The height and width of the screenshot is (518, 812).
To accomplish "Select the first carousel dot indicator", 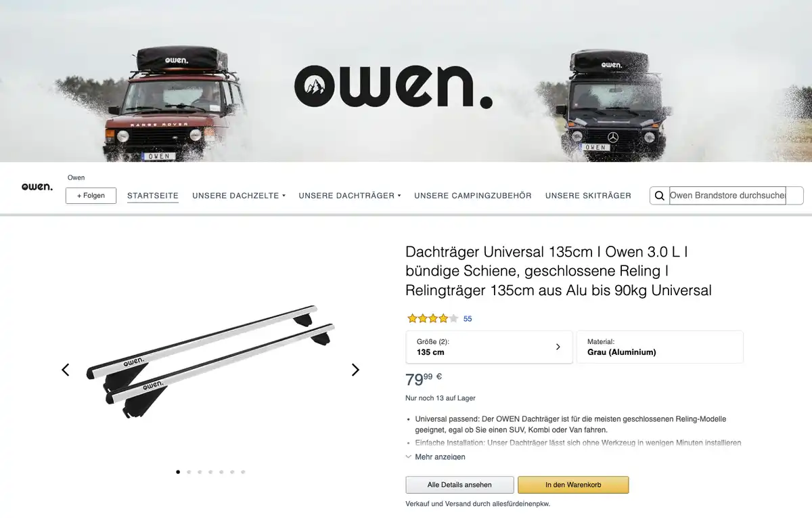I will click(178, 472).
